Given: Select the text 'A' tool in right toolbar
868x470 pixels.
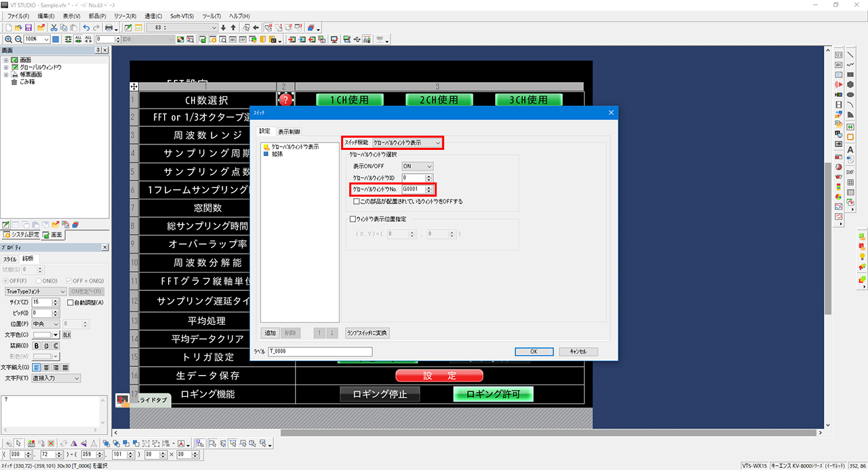Looking at the screenshot, I should point(850,150).
